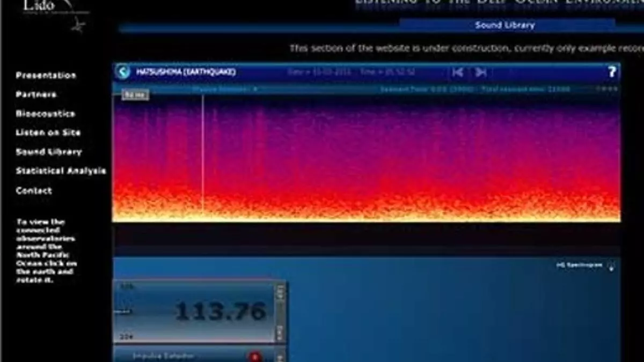Open the Presentation page

coord(46,76)
